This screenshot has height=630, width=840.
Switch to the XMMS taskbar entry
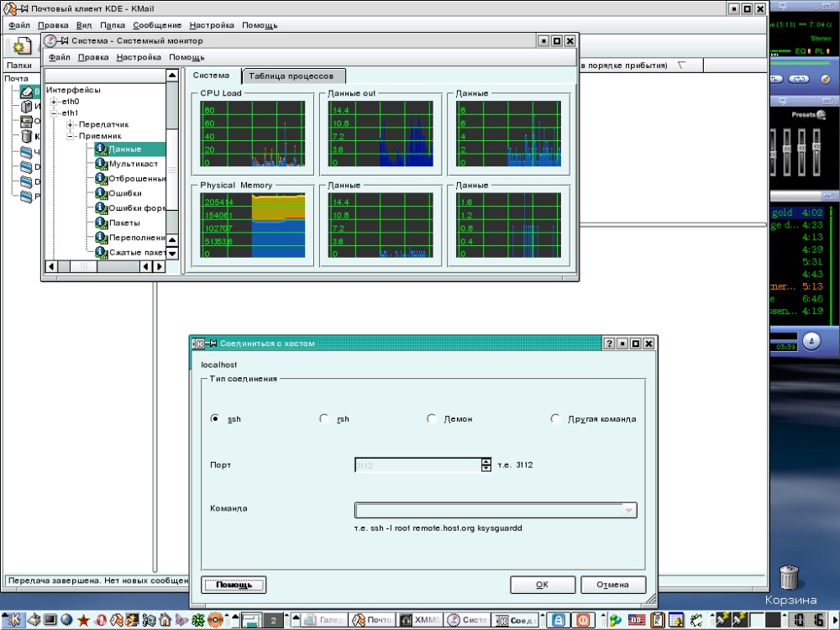pyautogui.click(x=421, y=621)
